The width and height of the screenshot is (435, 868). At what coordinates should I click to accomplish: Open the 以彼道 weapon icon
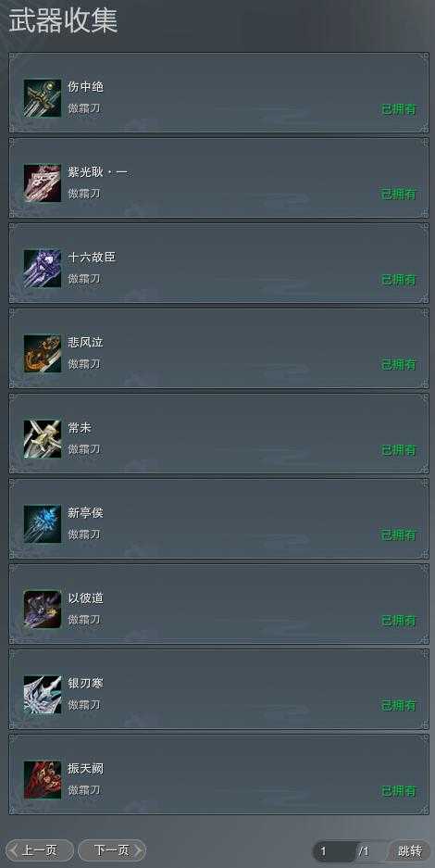pos(43,610)
